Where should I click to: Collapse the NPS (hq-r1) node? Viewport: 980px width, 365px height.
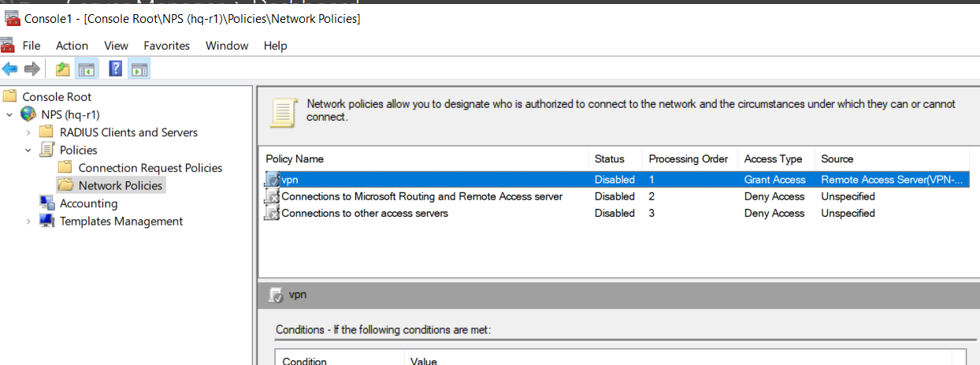click(9, 114)
